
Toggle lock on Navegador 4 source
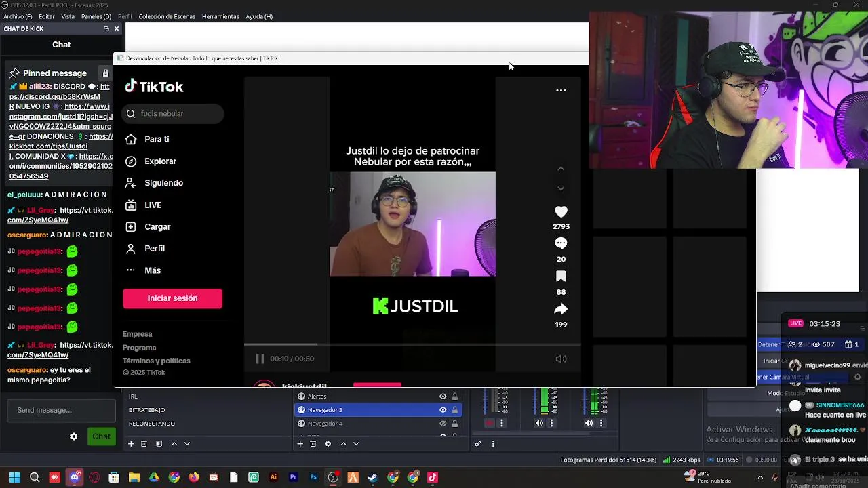[x=454, y=424]
